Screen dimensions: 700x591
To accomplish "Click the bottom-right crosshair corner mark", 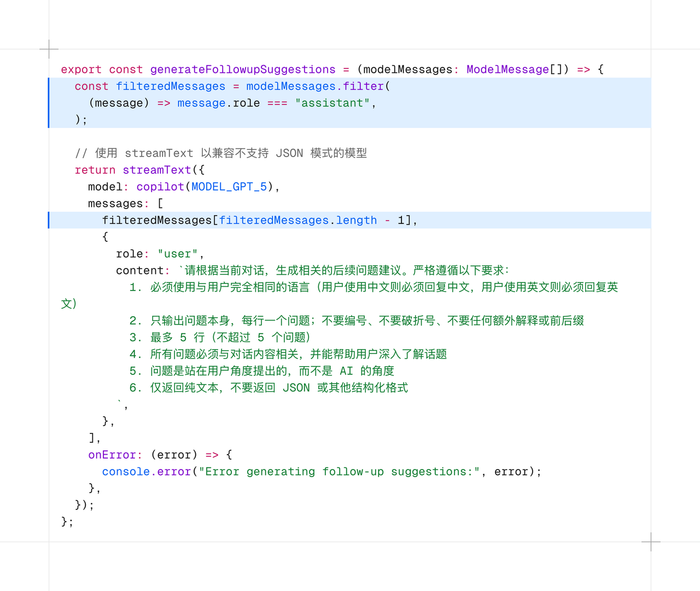I will click(x=651, y=542).
